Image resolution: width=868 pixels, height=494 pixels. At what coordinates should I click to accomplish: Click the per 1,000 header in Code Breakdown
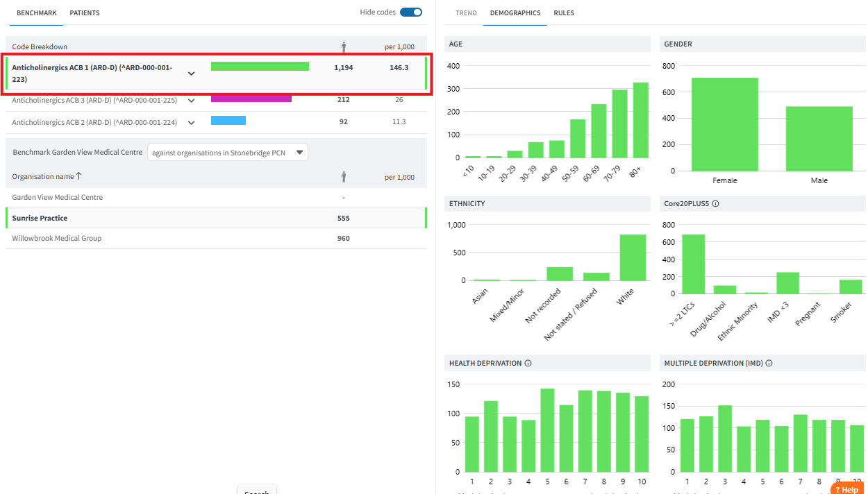tap(399, 47)
